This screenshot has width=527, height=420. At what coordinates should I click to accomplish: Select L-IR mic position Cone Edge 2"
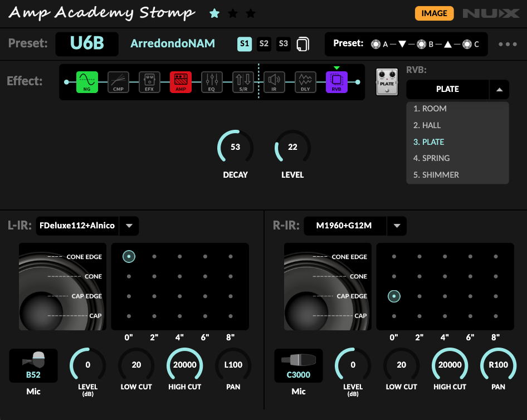point(154,257)
